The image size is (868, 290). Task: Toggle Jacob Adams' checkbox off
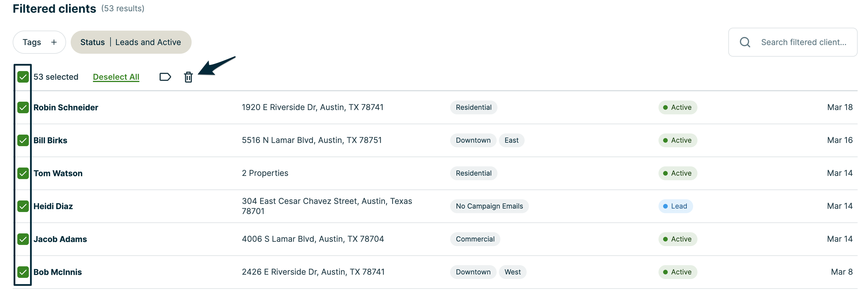pyautogui.click(x=23, y=239)
